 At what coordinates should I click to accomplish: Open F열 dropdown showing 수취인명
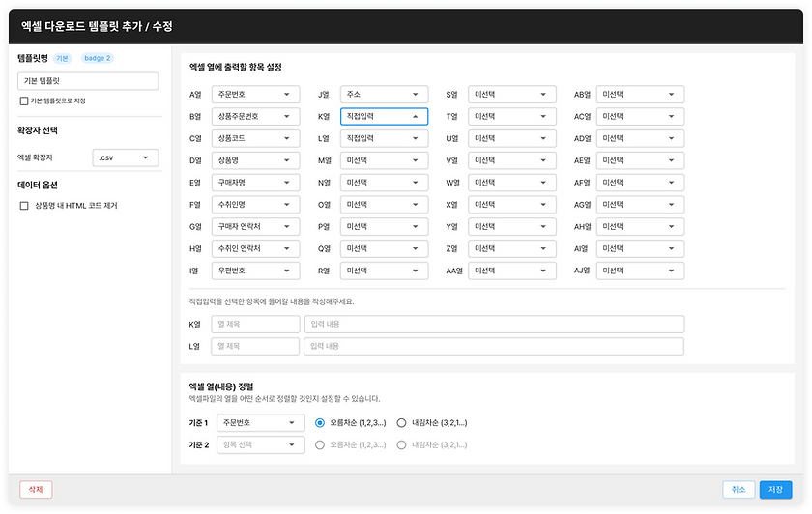point(256,205)
